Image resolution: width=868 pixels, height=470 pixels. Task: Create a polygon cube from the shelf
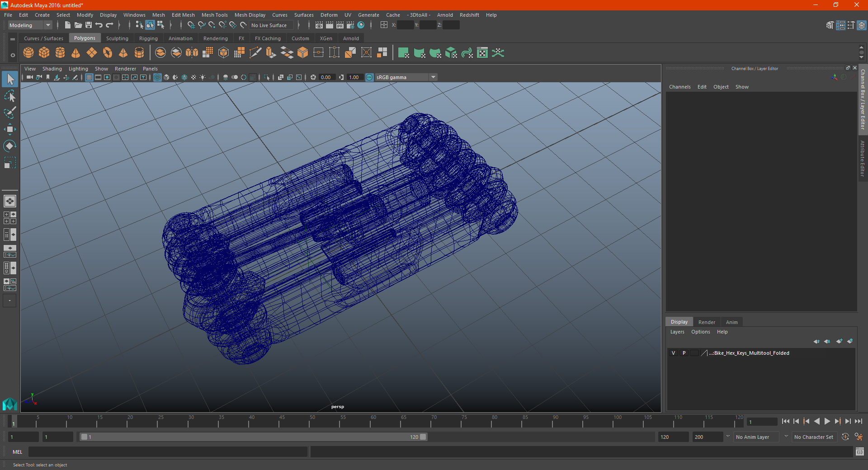[x=44, y=53]
